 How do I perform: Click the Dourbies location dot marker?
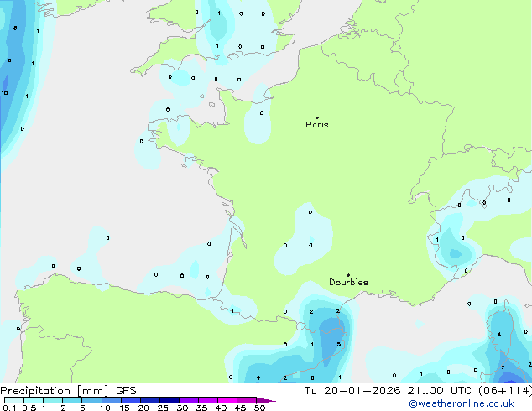pyautogui.click(x=348, y=275)
